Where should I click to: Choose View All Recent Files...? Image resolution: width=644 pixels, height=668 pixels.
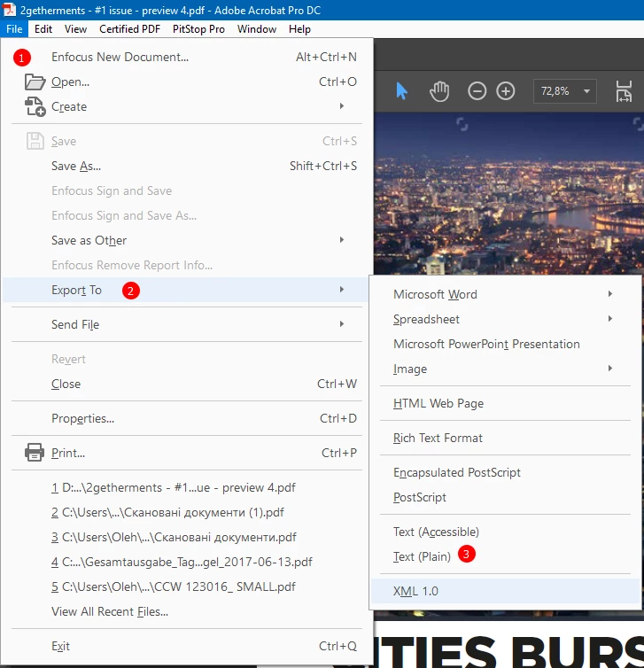tap(186, 612)
